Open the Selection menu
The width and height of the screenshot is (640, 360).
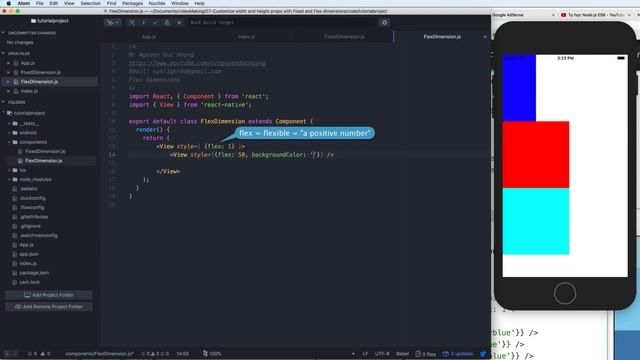pyautogui.click(x=91, y=3)
